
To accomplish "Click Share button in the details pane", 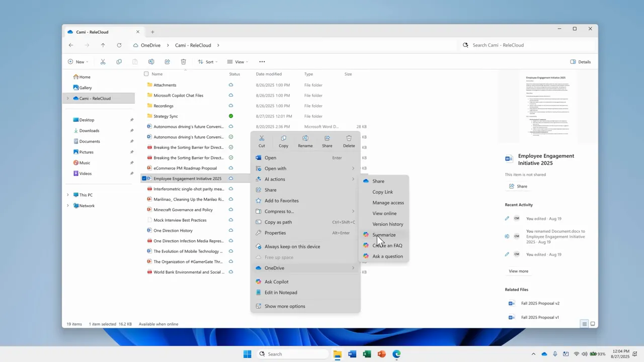I will coord(518,186).
